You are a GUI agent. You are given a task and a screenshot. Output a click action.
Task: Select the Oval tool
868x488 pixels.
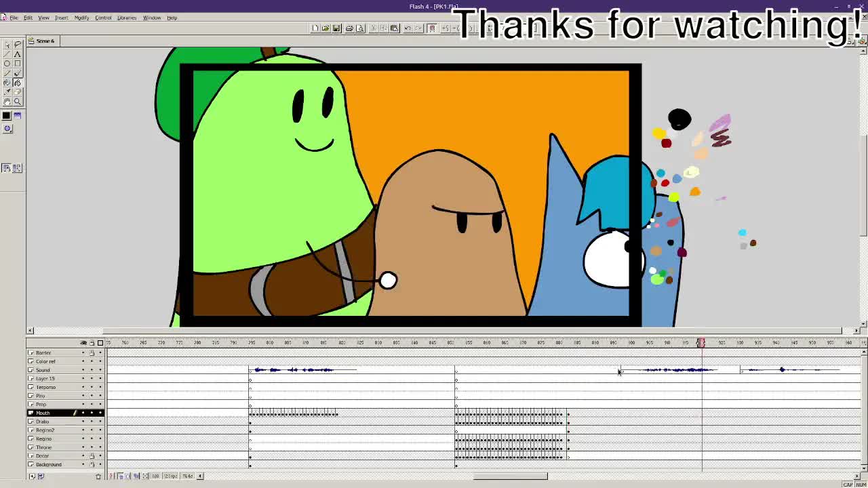coord(7,64)
